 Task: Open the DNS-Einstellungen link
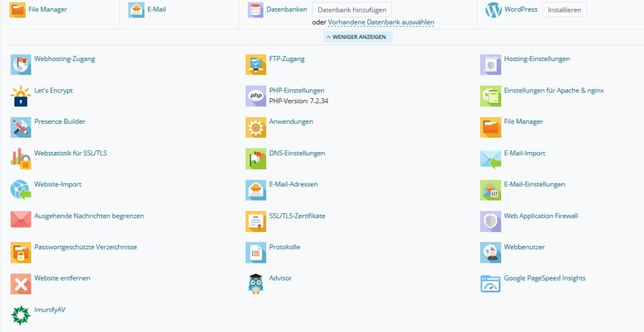[297, 153]
